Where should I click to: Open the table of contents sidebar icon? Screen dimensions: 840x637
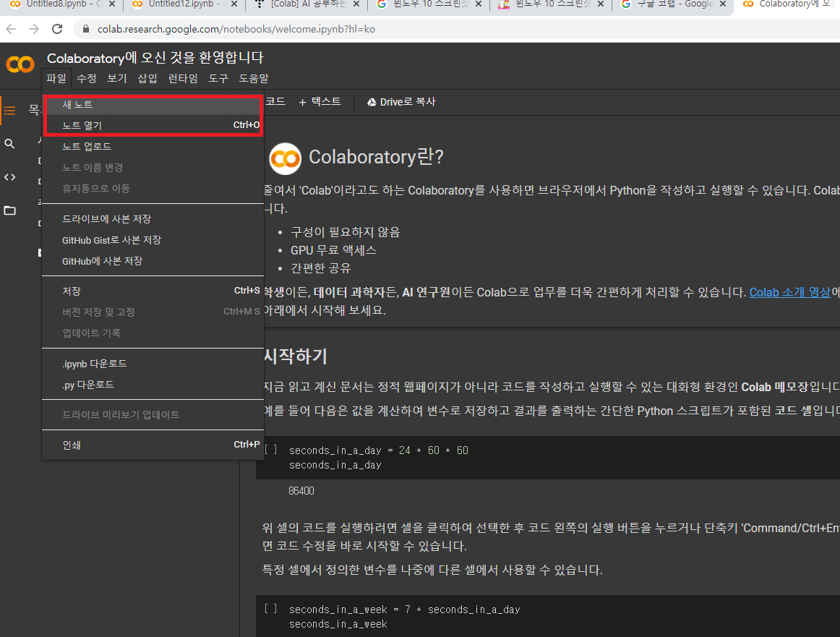click(x=9, y=111)
